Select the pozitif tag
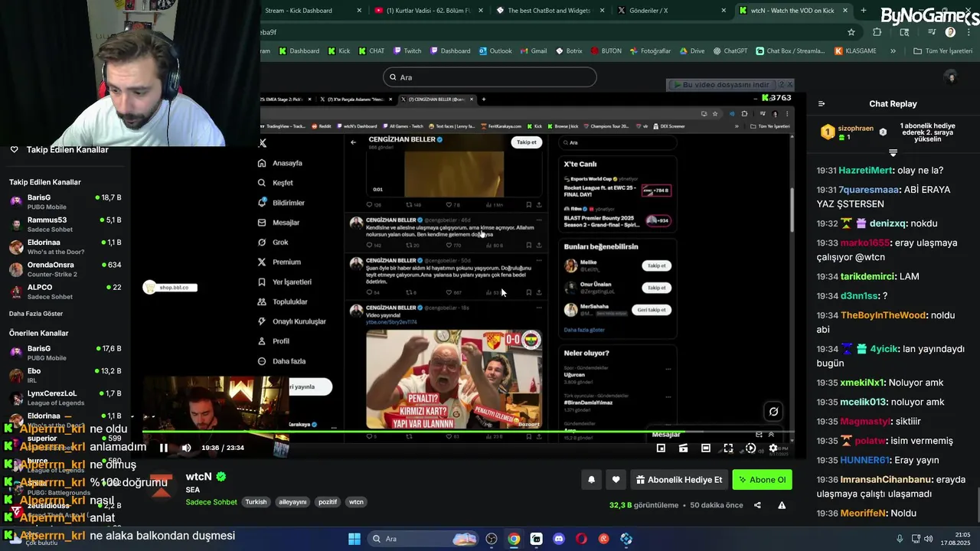980x551 pixels. (328, 502)
